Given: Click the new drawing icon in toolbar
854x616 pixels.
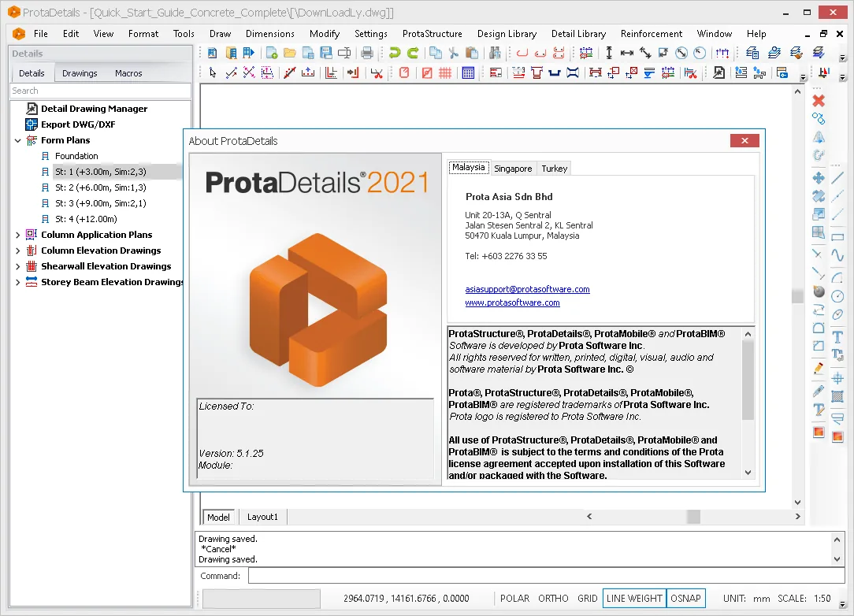Looking at the screenshot, I should (272, 53).
